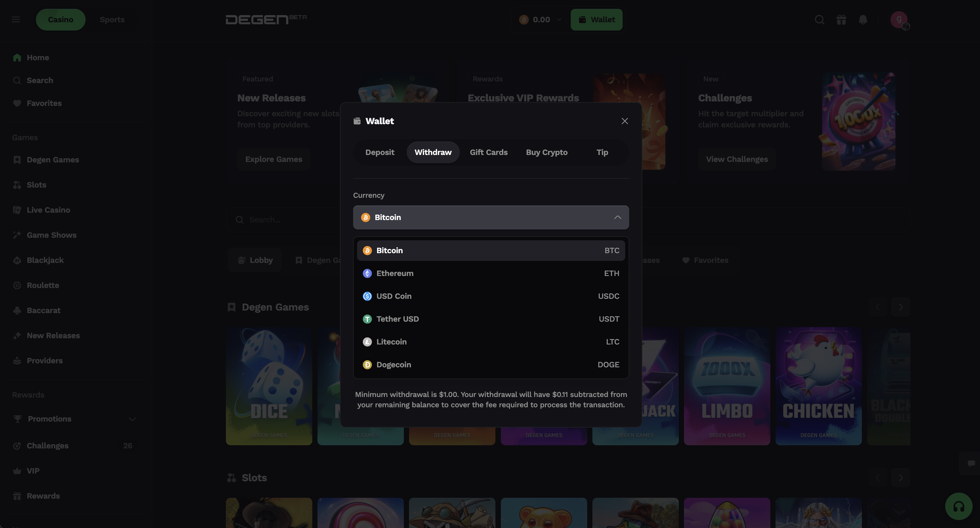The height and width of the screenshot is (528, 980).
Task: Select the Favorites category tab
Action: 705,260
